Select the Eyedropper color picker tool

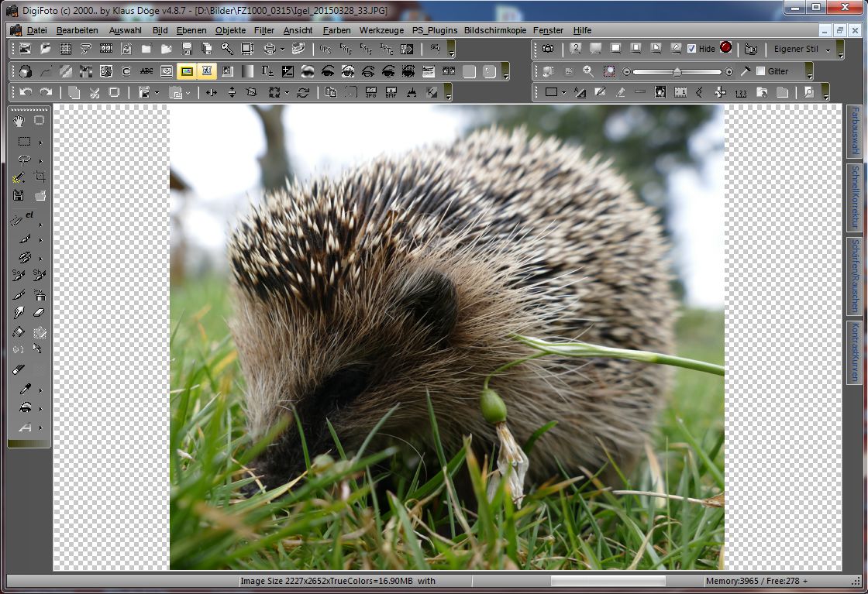(25, 389)
